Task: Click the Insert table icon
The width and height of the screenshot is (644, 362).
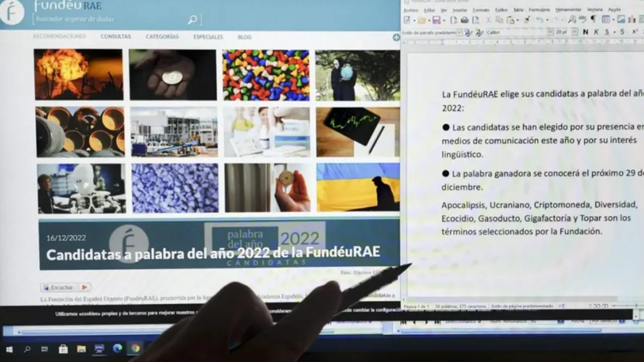Action: (606, 20)
